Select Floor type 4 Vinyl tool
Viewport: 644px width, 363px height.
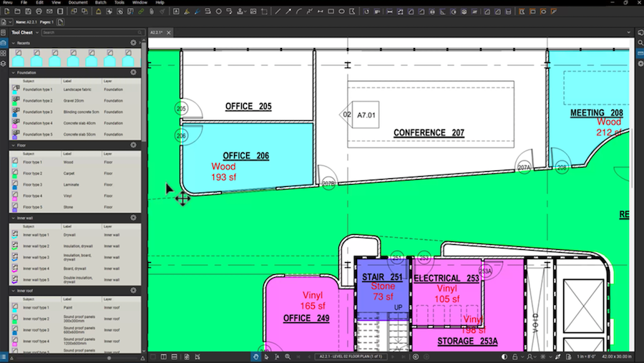(75, 195)
